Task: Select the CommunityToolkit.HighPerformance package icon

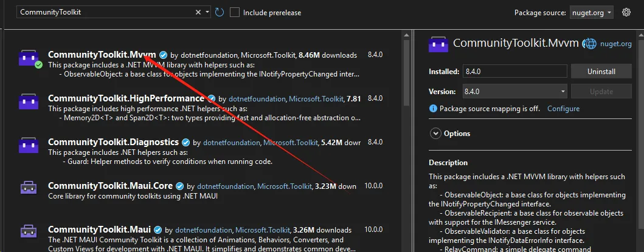Action: point(29,101)
